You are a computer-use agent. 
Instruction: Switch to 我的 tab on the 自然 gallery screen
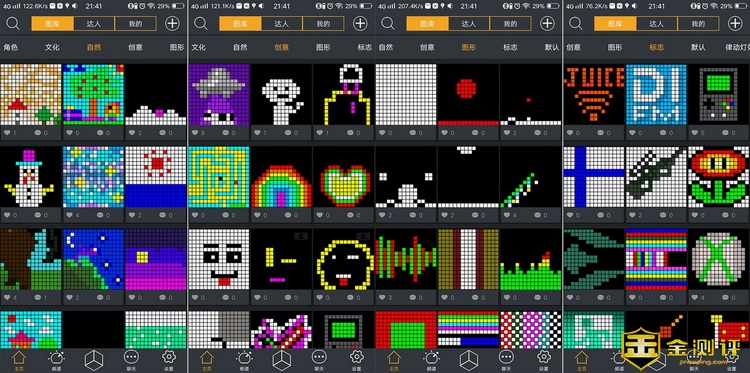[x=135, y=23]
